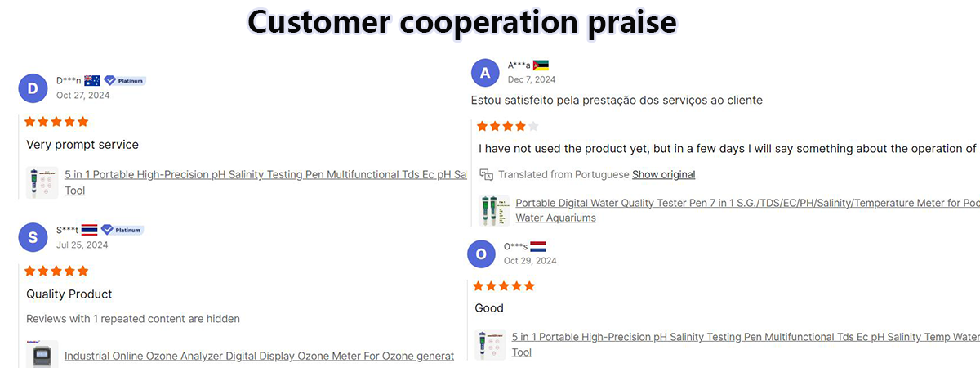Screen dimensions: 980x368
Task: Click Reviews with 1 repeated content are hidden
Action: (x=133, y=319)
